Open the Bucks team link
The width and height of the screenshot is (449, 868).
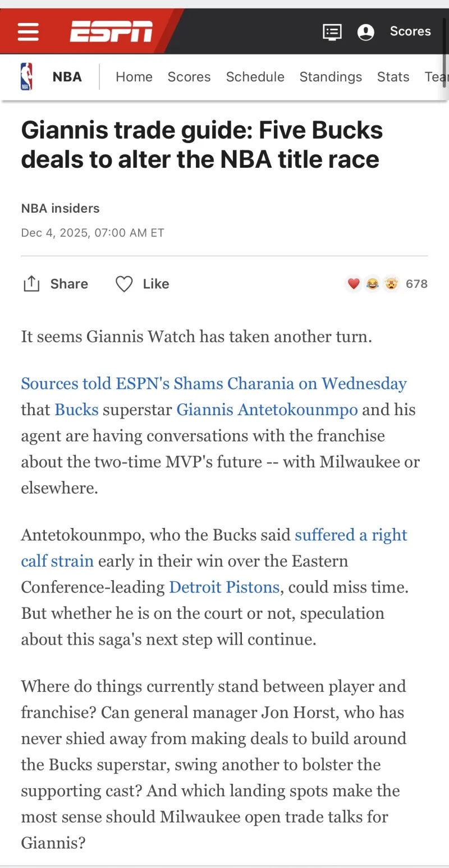76,410
